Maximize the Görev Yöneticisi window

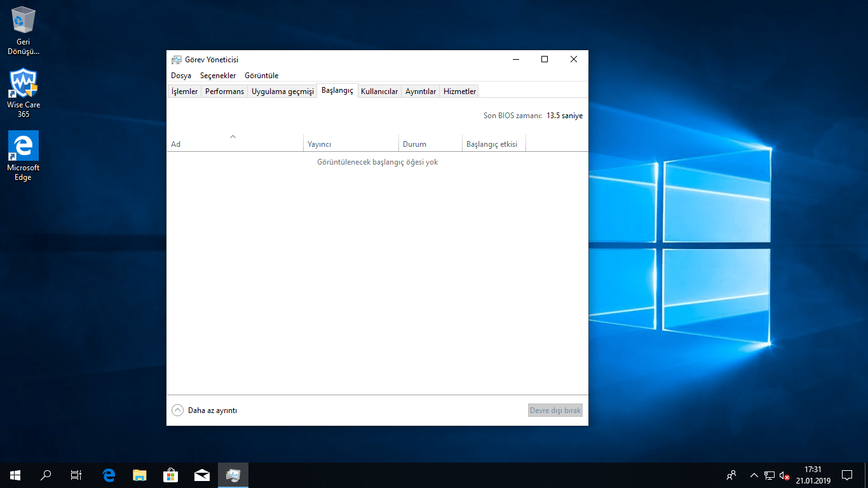[x=545, y=59]
